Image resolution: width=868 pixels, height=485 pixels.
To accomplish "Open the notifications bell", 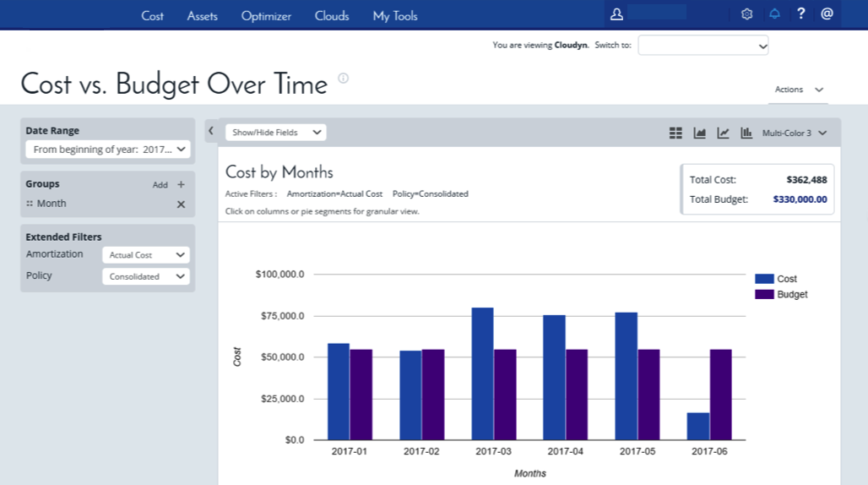I will coord(774,14).
